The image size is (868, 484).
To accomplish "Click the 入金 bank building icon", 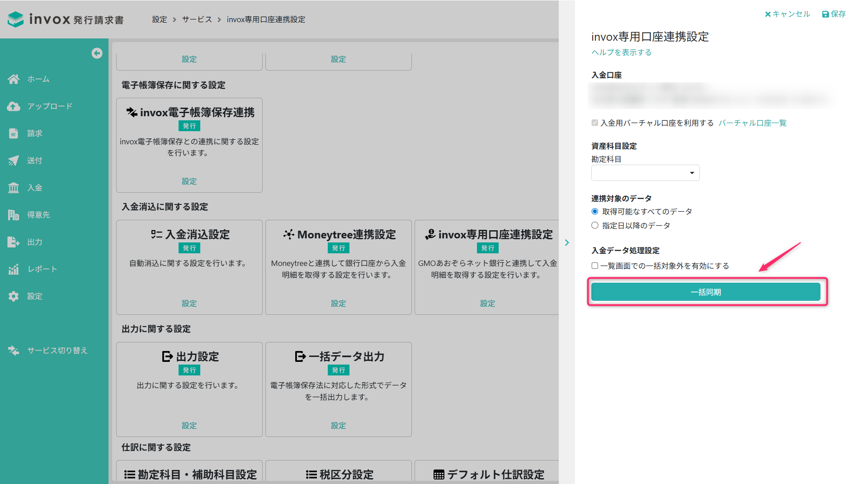I will point(14,188).
